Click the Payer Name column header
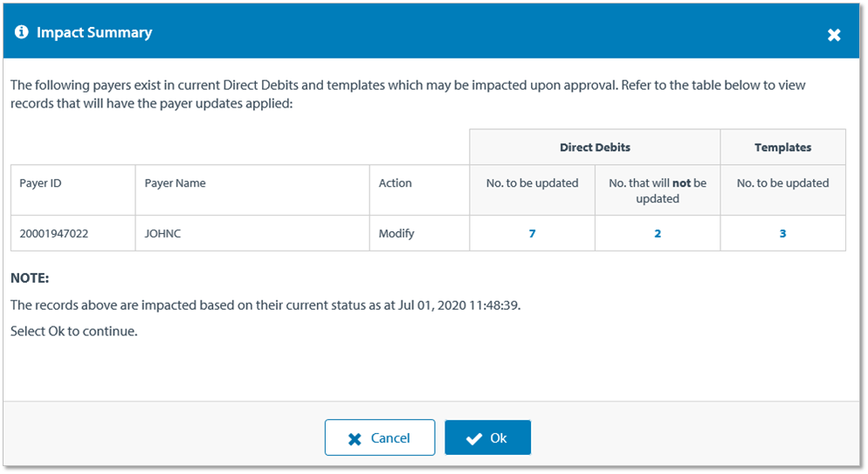 [175, 183]
